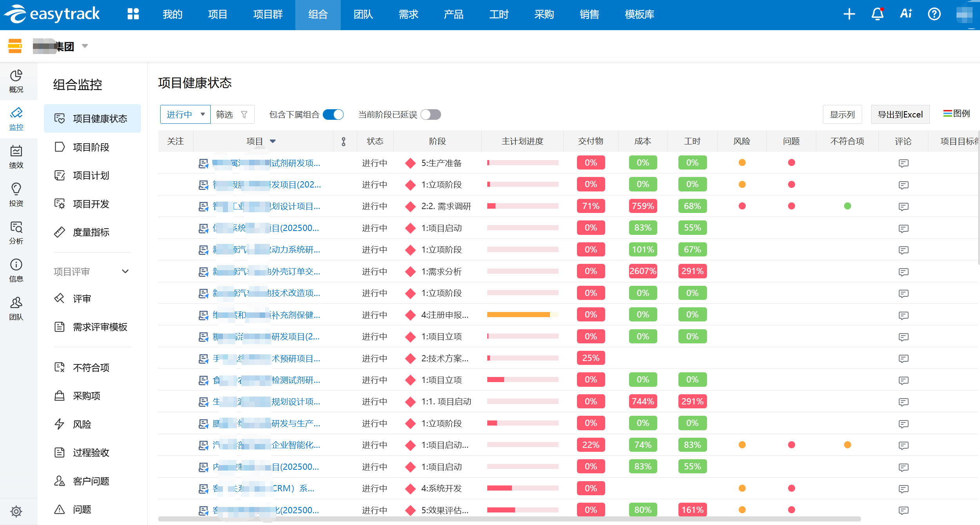Click the 759% red cost indicator
The height and width of the screenshot is (525, 980).
[642, 206]
